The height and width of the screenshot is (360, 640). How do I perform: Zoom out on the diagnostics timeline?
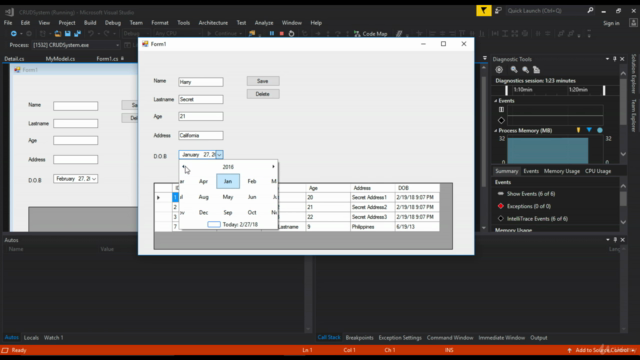click(525, 70)
